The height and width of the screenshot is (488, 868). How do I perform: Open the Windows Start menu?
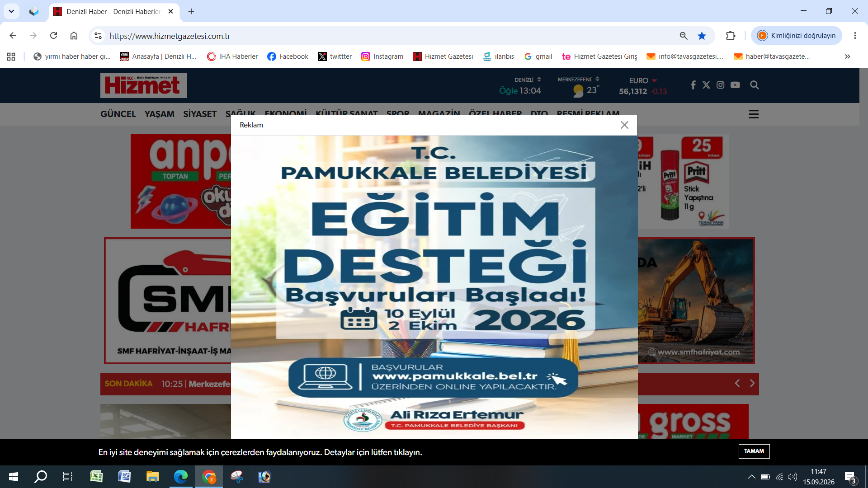(x=14, y=477)
